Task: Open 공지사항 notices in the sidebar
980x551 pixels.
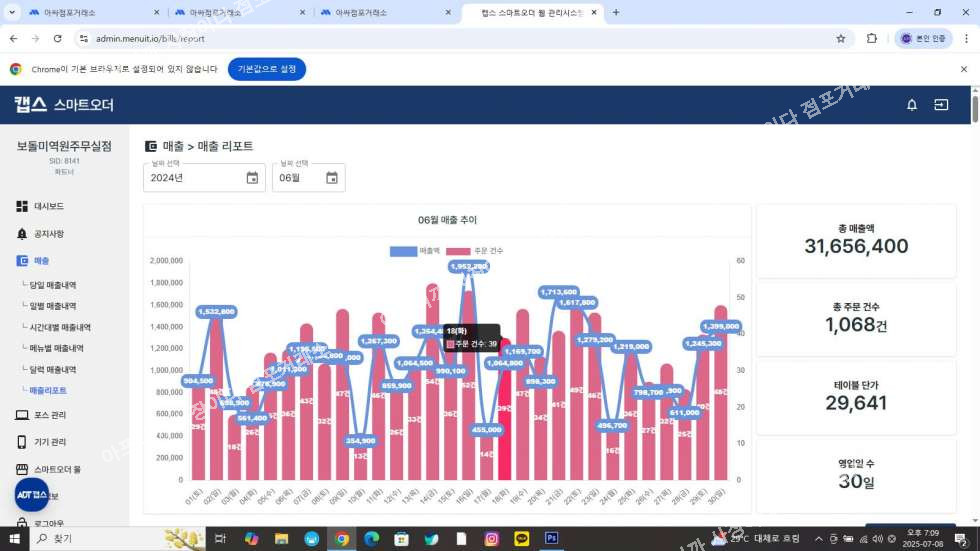Action: point(48,233)
